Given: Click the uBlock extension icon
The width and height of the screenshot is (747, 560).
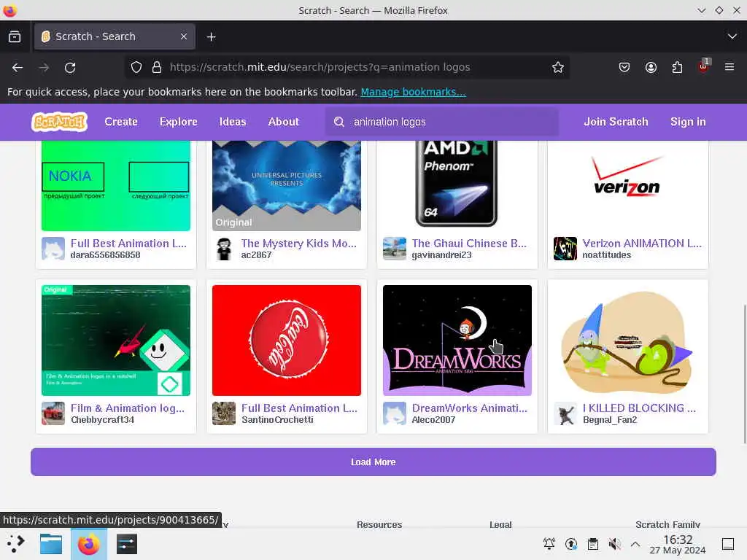Looking at the screenshot, I should (704, 66).
